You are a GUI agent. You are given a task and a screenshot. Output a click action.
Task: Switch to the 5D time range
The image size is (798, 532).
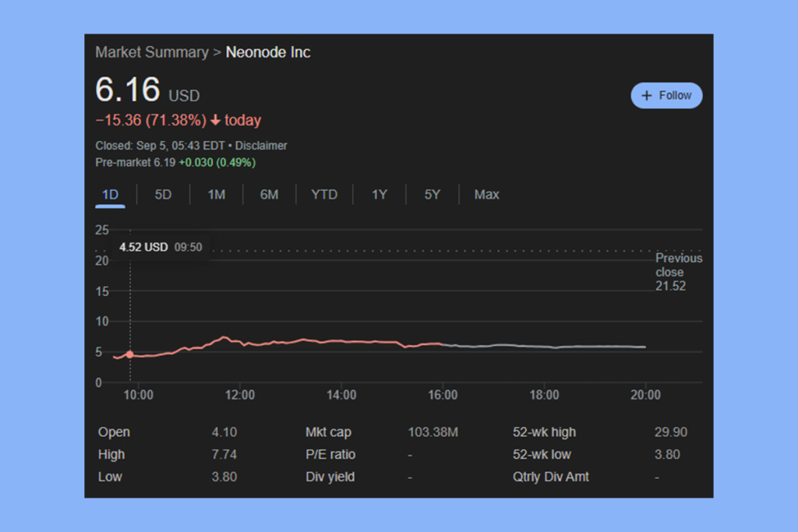[x=163, y=194]
